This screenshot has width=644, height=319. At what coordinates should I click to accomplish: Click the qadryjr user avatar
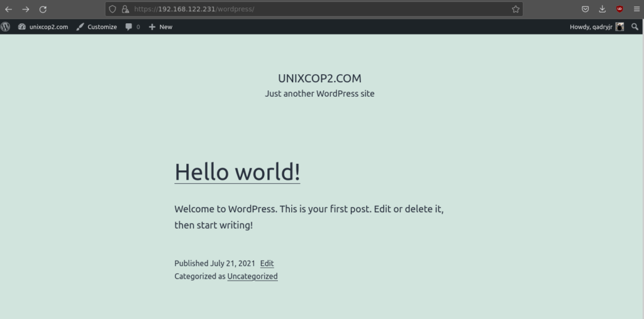619,26
